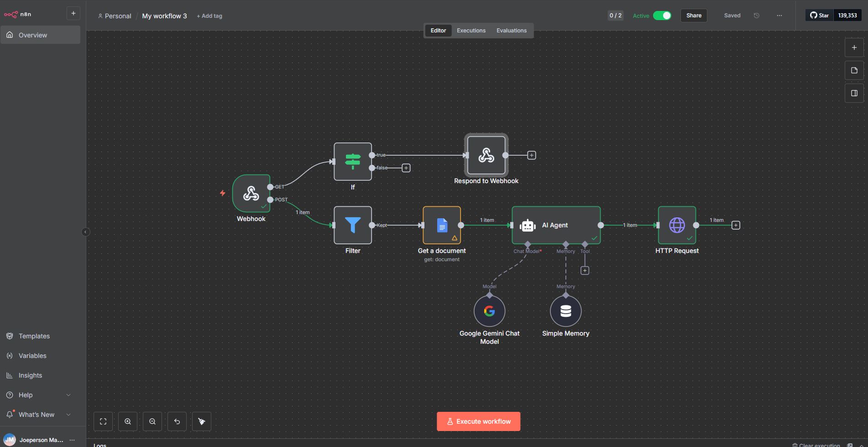This screenshot has height=447, width=868.
Task: Open the Joeperson user profile
Action: (33, 440)
